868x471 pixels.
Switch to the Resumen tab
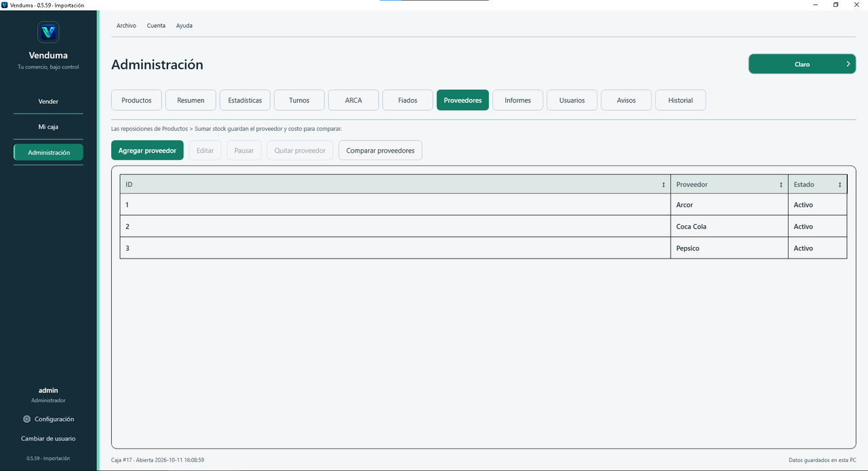(191, 100)
